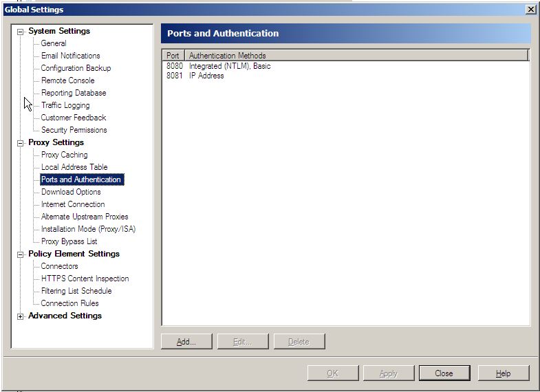Open the General settings page
540x392 pixels.
point(54,43)
